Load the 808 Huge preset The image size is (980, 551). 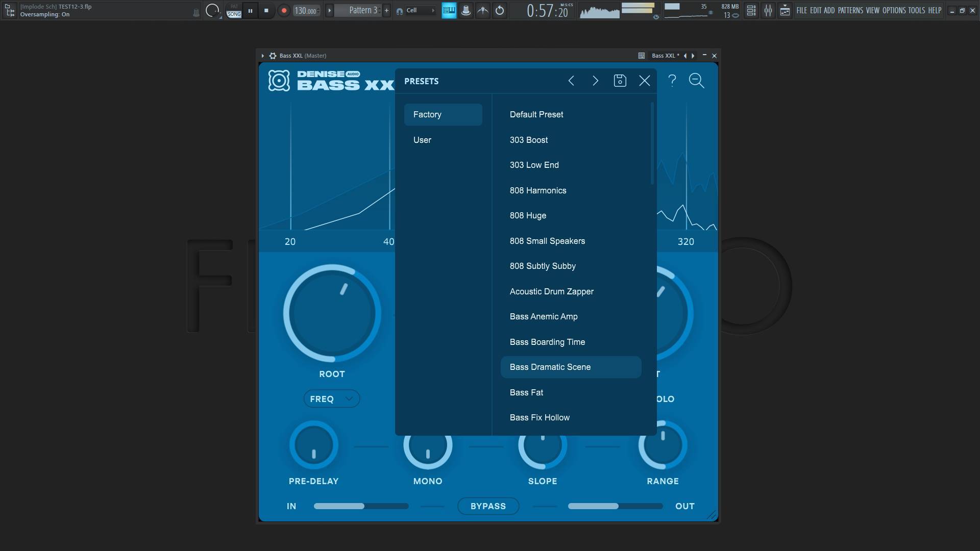[571, 215]
